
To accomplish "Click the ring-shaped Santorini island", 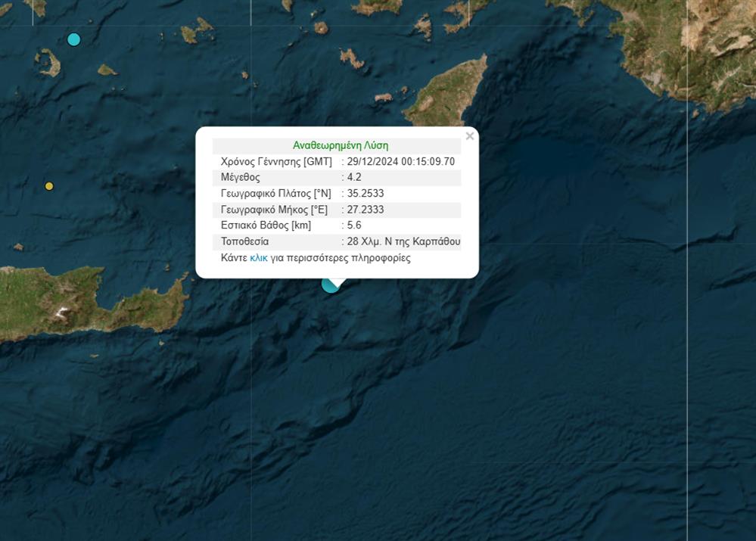I will point(48,62).
